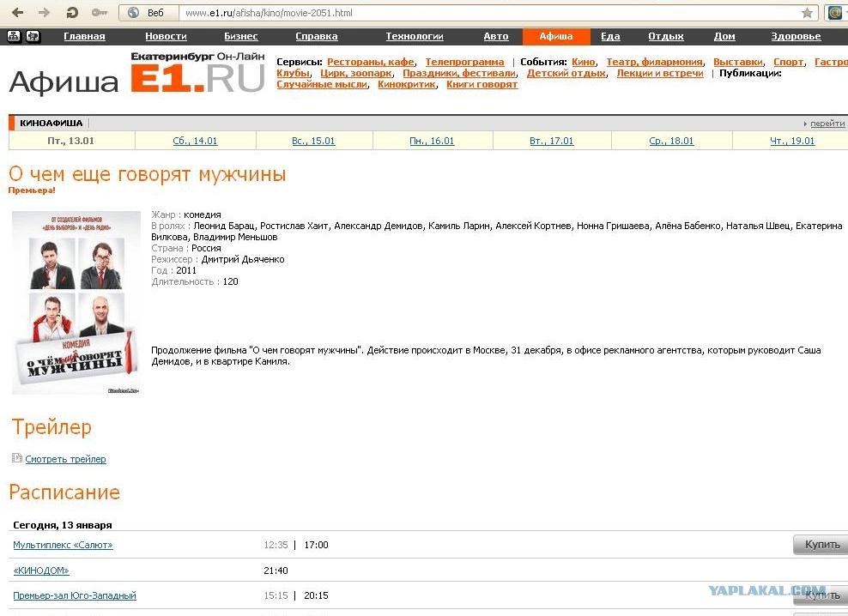Reload the page with the refresh icon
This screenshot has width=848, height=616.
[x=72, y=12]
